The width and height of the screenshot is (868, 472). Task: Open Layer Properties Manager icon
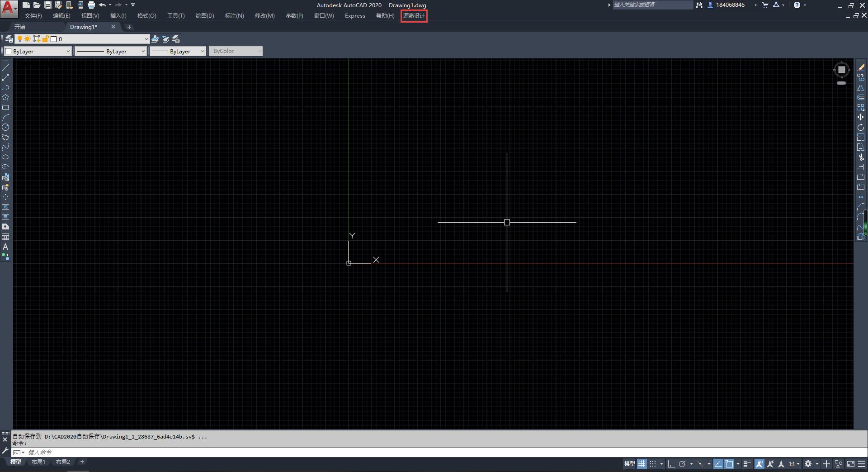[9, 39]
